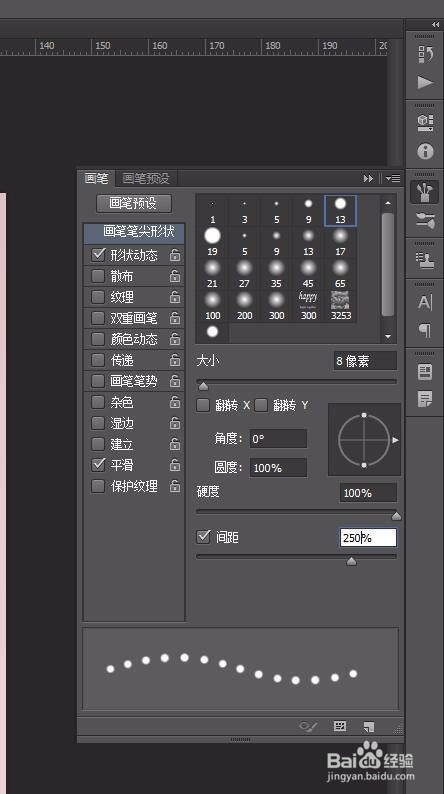The width and height of the screenshot is (444, 794).
Task: Click brush list scroll down arrow
Action: (x=388, y=336)
